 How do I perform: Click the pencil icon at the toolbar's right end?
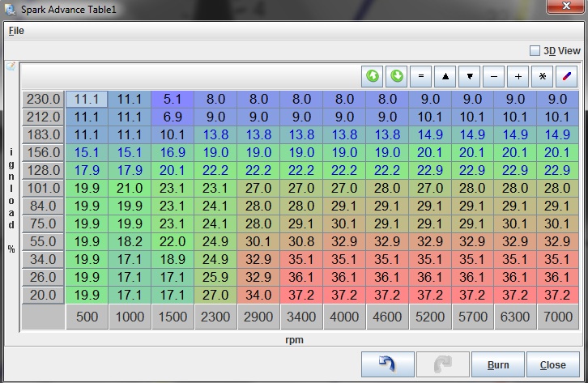pyautogui.click(x=567, y=77)
